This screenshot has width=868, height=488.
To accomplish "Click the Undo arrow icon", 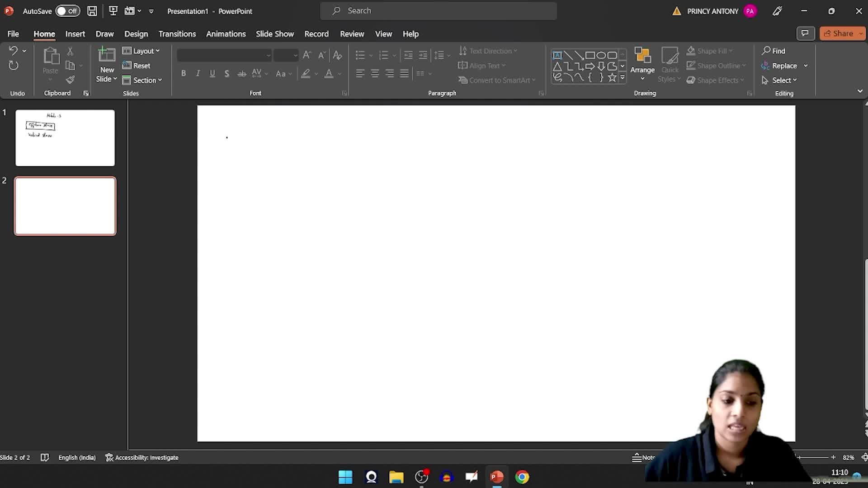I will (13, 51).
